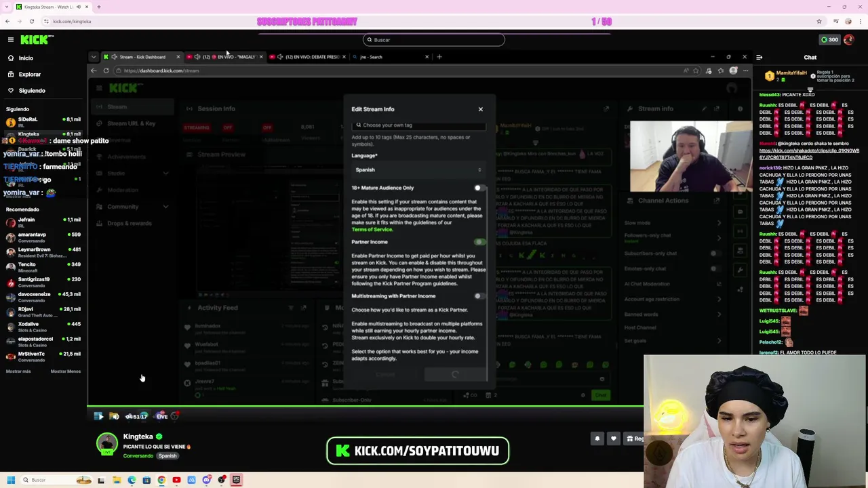
Task: Open Achievements in dashboard sidebar
Action: tap(126, 157)
